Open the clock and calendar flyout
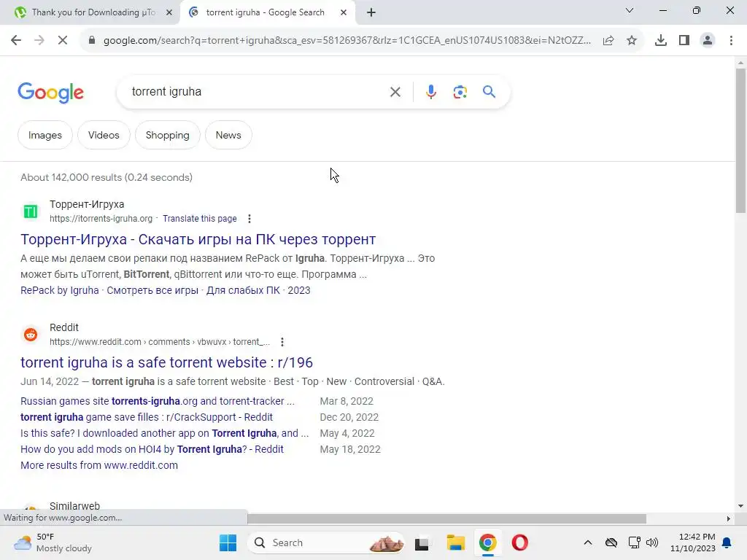747x560 pixels. tap(693, 542)
